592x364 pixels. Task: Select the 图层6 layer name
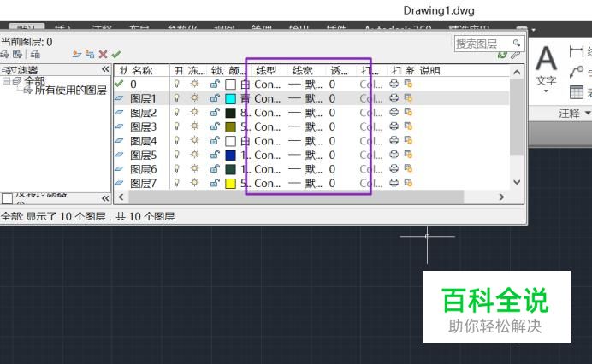(x=143, y=169)
